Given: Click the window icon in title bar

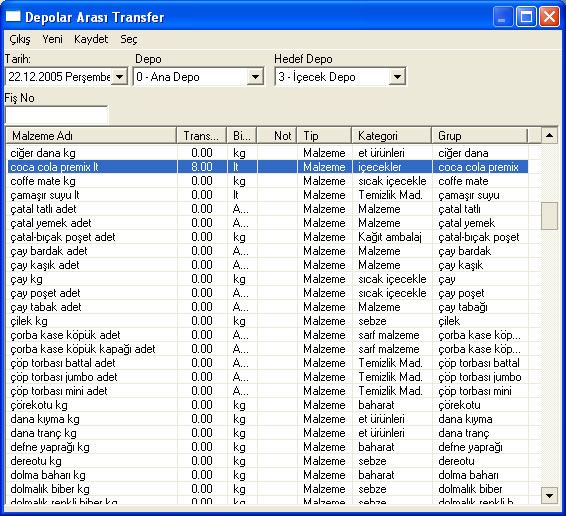Looking at the screenshot, I should click(x=13, y=17).
